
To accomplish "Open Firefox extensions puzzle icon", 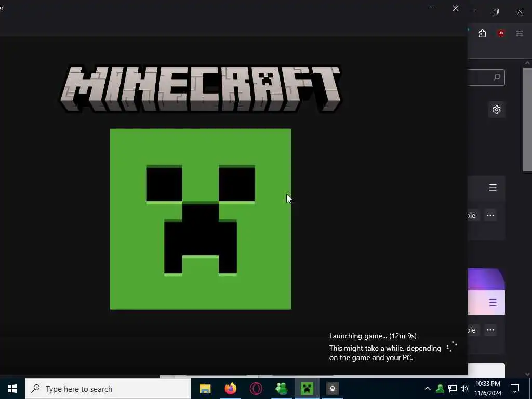I will (x=482, y=33).
